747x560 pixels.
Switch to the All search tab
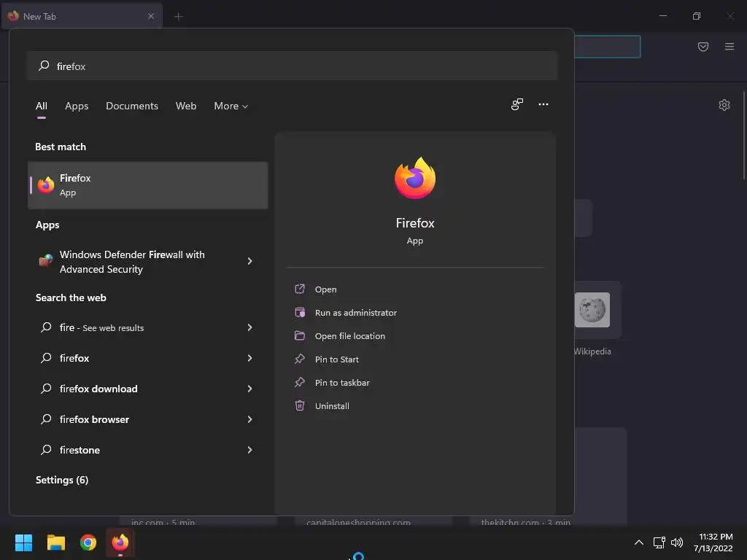42,106
